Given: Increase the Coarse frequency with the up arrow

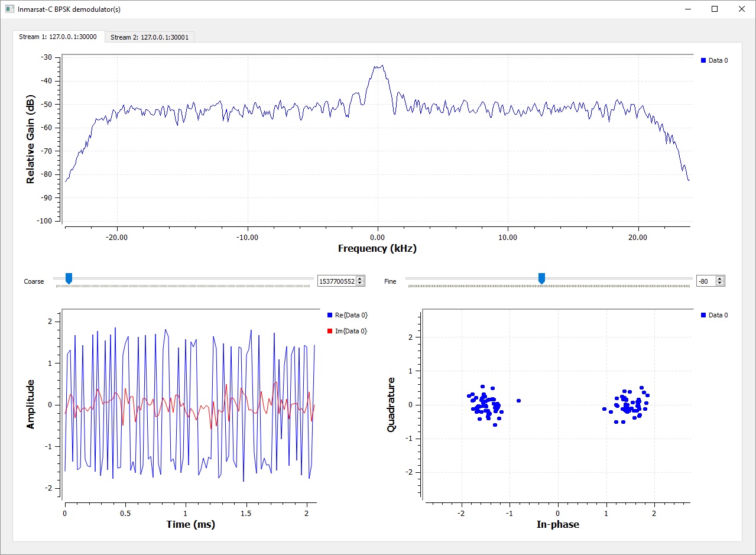Looking at the screenshot, I should click(360, 279).
